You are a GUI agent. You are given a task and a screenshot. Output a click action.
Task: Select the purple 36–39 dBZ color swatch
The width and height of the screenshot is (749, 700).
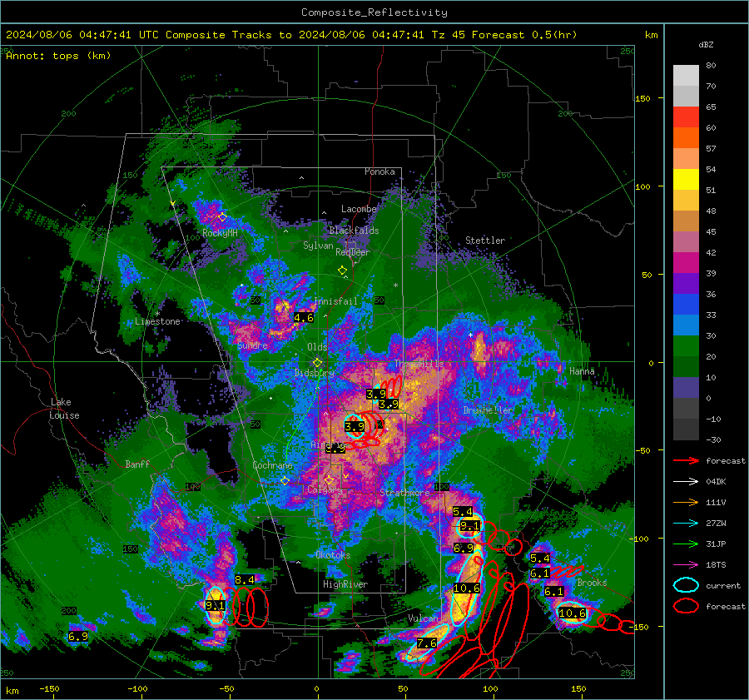coord(686,283)
